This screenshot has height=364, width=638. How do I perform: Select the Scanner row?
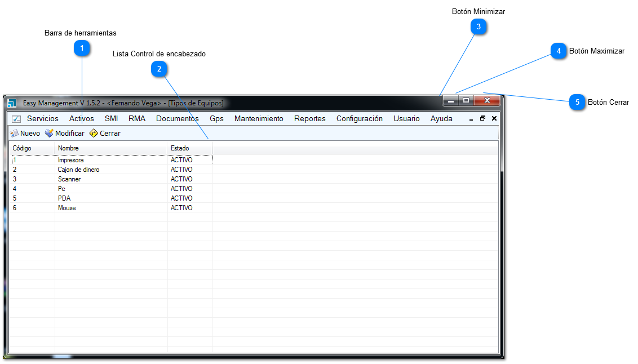point(112,179)
